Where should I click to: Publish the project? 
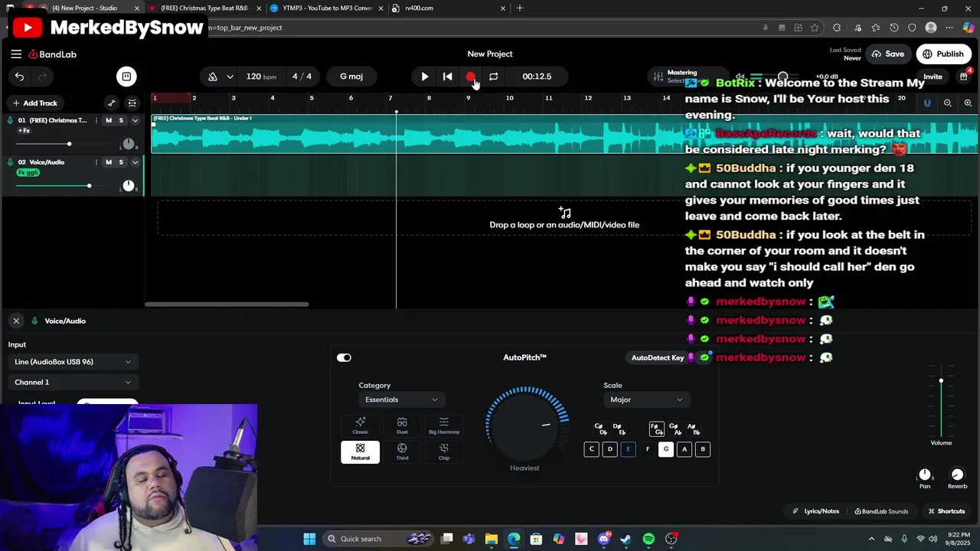point(942,54)
